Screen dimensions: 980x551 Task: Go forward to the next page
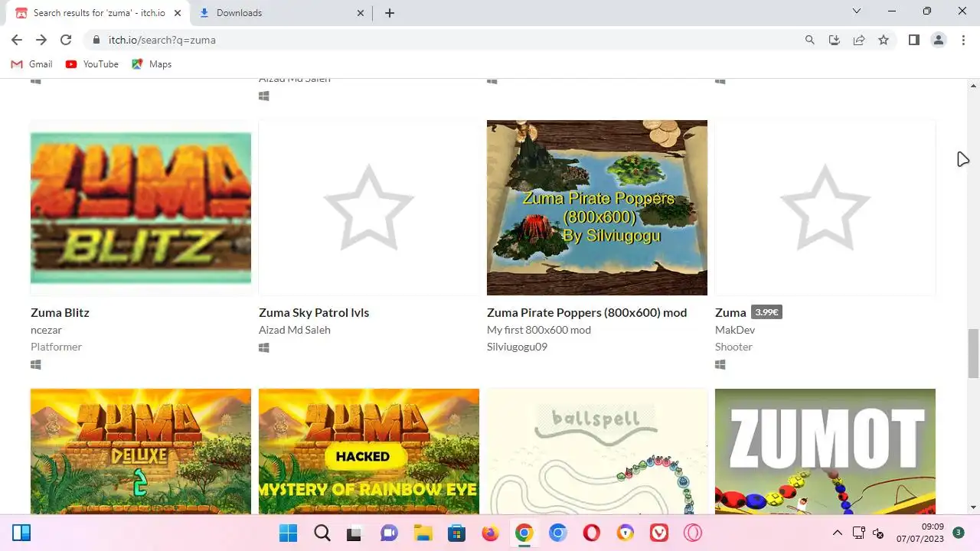[x=41, y=40]
